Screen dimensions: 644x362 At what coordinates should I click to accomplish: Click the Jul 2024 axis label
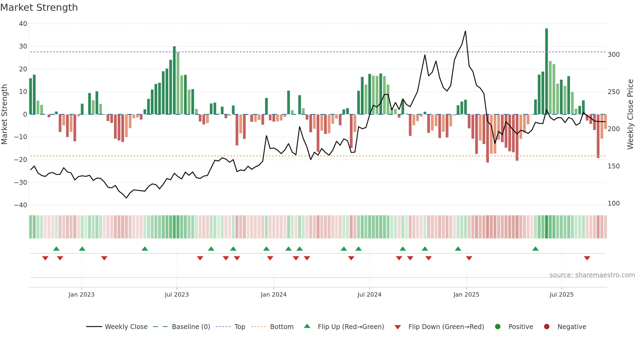[369, 294]
